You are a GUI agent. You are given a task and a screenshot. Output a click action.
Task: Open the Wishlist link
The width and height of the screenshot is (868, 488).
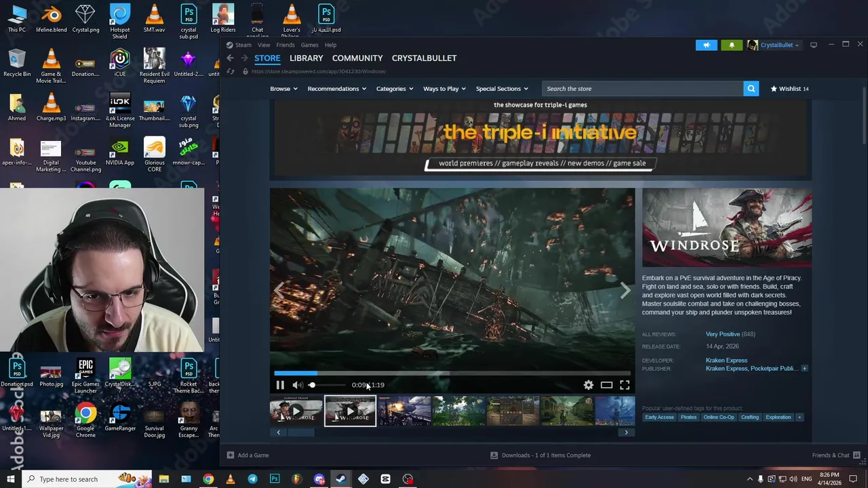coord(789,89)
